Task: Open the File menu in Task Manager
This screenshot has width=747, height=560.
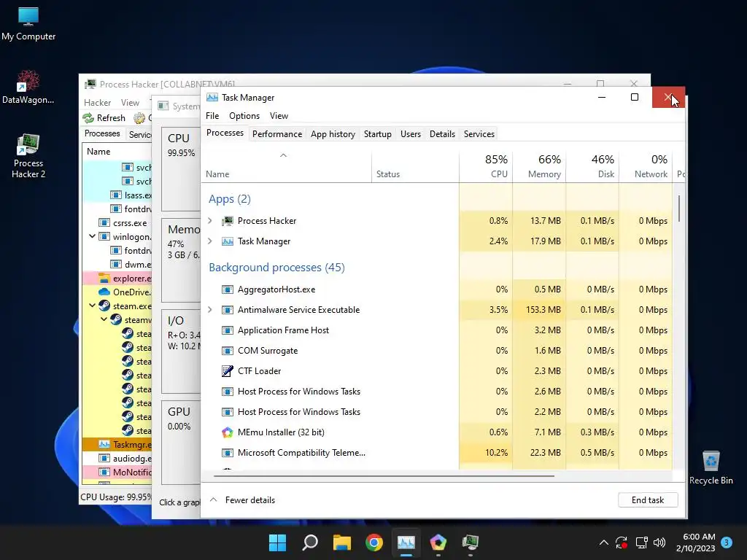Action: tap(212, 116)
